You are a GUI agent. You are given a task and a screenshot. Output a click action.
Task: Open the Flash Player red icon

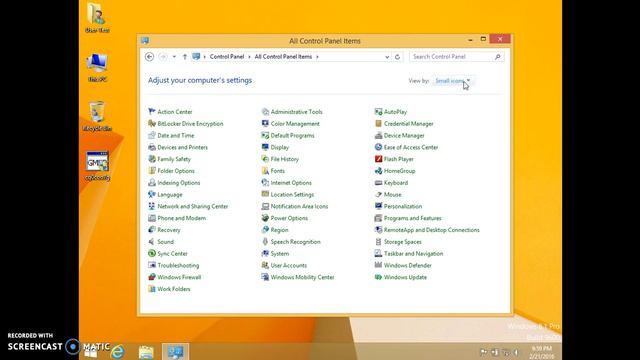[x=378, y=159]
